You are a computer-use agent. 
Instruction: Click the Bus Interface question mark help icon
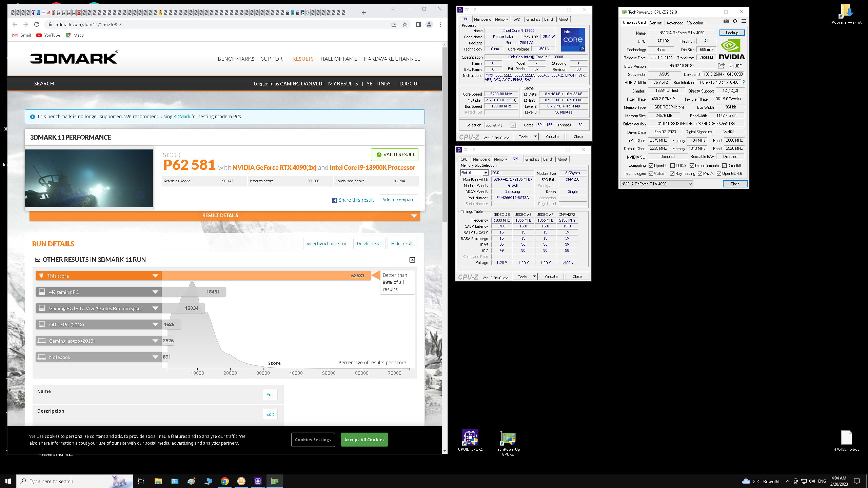(x=744, y=82)
